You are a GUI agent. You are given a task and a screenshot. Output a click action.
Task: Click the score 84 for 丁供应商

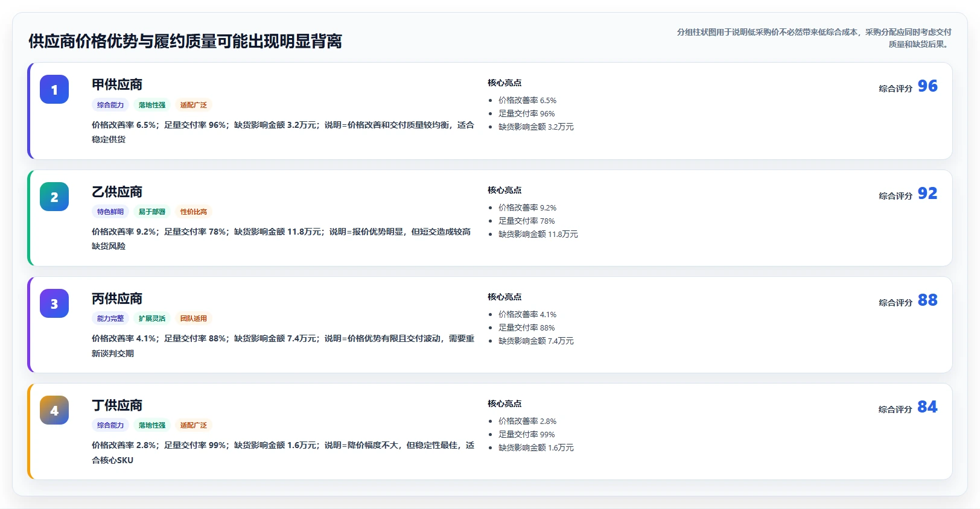(927, 407)
